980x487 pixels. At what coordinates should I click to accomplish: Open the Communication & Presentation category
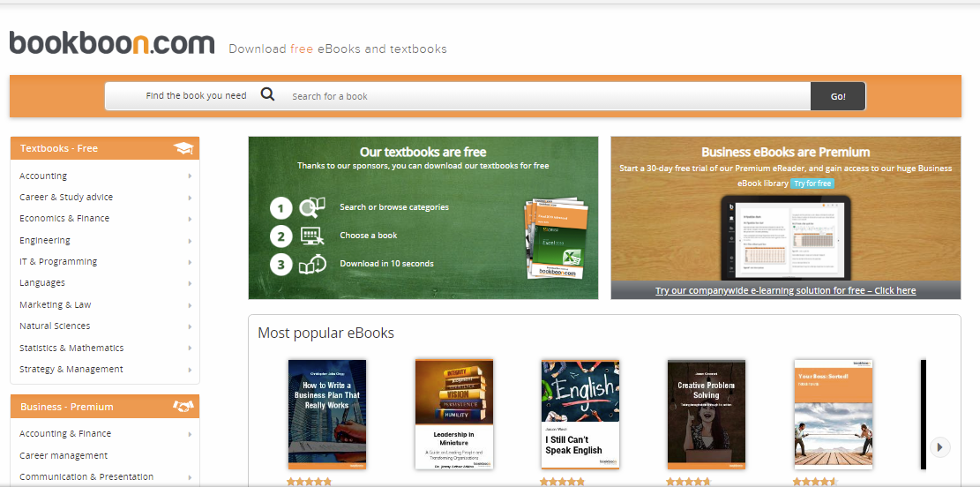pyautogui.click(x=86, y=477)
